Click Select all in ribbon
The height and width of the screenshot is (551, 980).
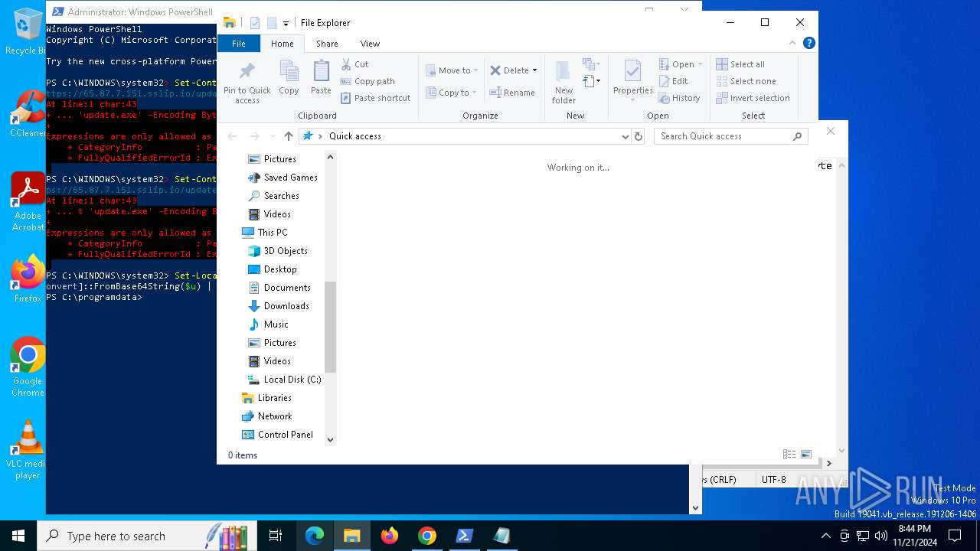pyautogui.click(x=740, y=64)
